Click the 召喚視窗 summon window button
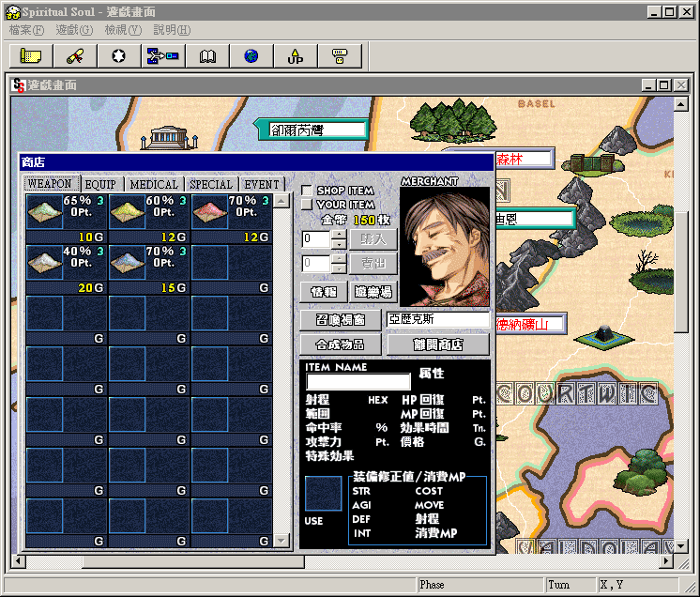The height and width of the screenshot is (597, 700). coord(341,321)
